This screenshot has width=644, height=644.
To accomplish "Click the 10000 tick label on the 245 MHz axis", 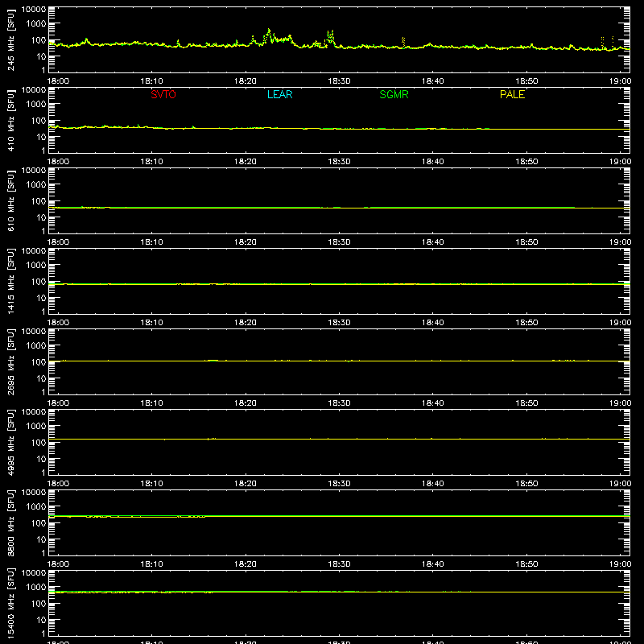I will coord(34,10).
